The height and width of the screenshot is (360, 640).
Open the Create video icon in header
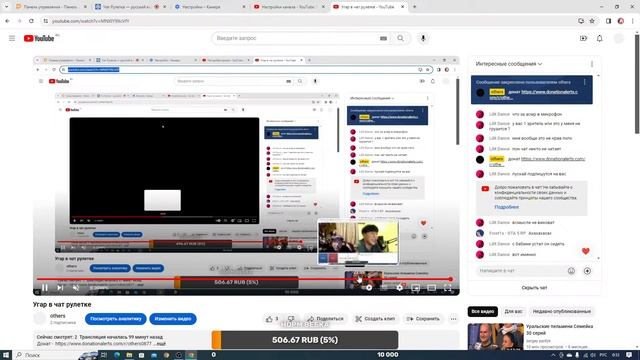pos(583,38)
